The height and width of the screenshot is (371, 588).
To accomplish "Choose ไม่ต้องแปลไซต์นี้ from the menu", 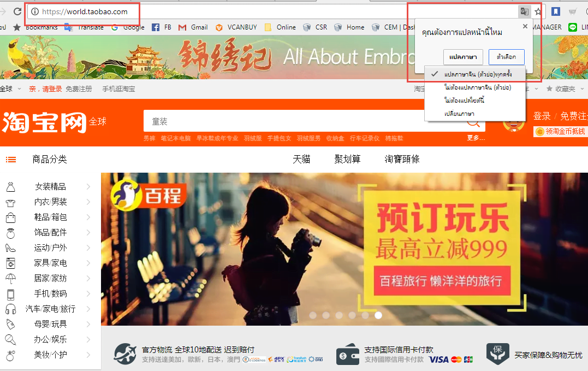I will click(x=475, y=101).
